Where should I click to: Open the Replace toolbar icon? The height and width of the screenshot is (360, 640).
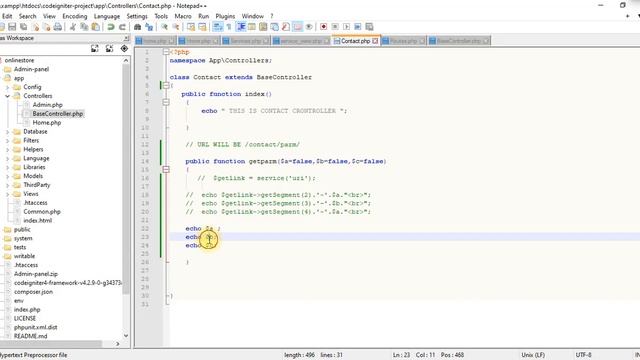click(x=149, y=27)
